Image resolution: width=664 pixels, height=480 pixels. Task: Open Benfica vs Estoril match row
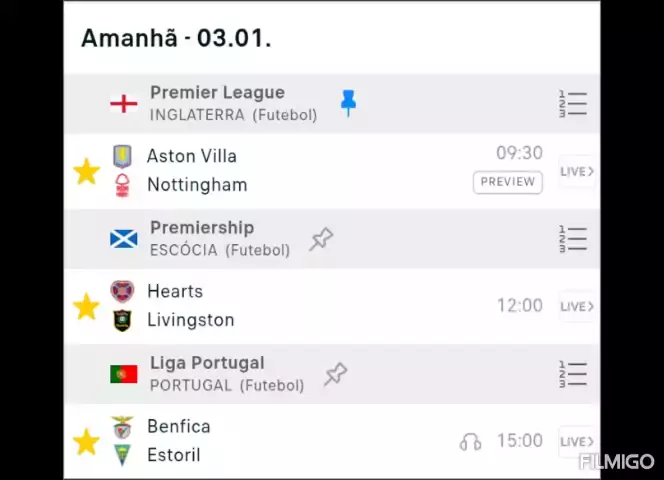[300, 441]
